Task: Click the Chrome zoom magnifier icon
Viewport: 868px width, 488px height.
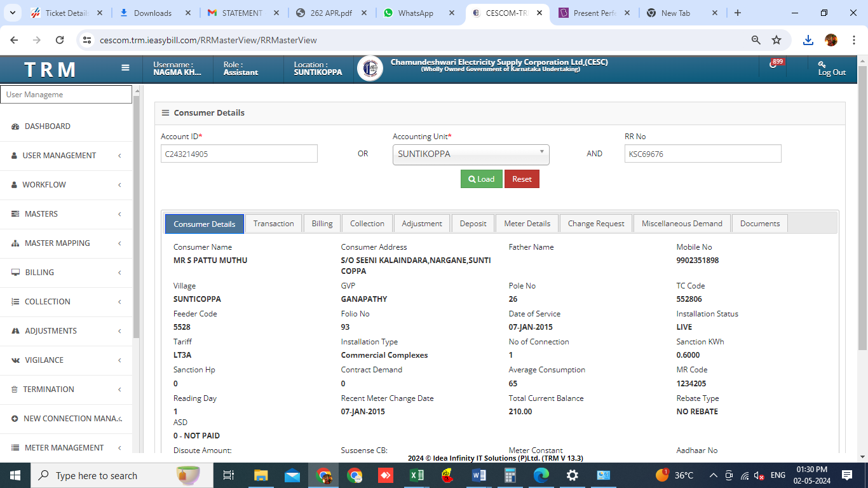Action: click(756, 40)
